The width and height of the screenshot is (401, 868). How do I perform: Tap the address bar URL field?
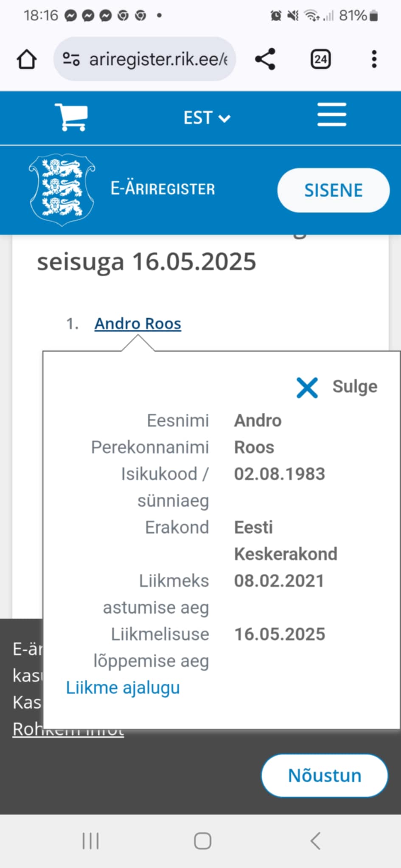(145, 59)
